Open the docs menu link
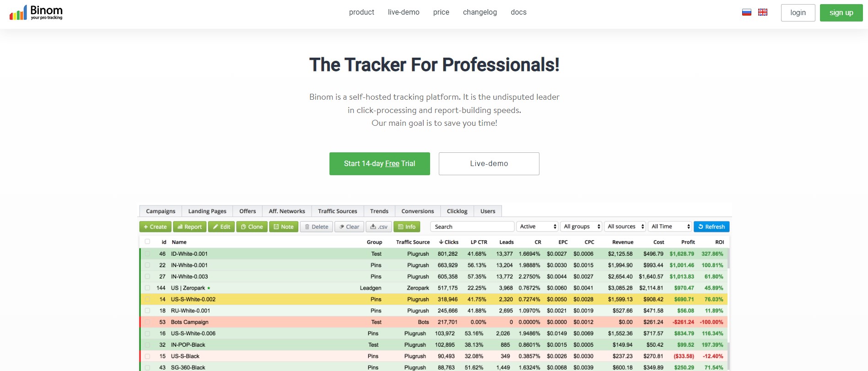 tap(518, 12)
